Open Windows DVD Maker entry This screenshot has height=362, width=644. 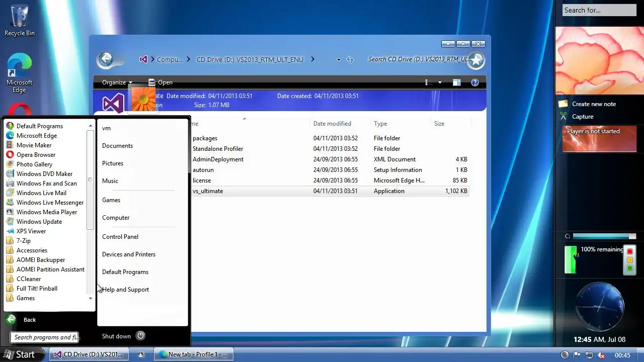click(x=44, y=173)
